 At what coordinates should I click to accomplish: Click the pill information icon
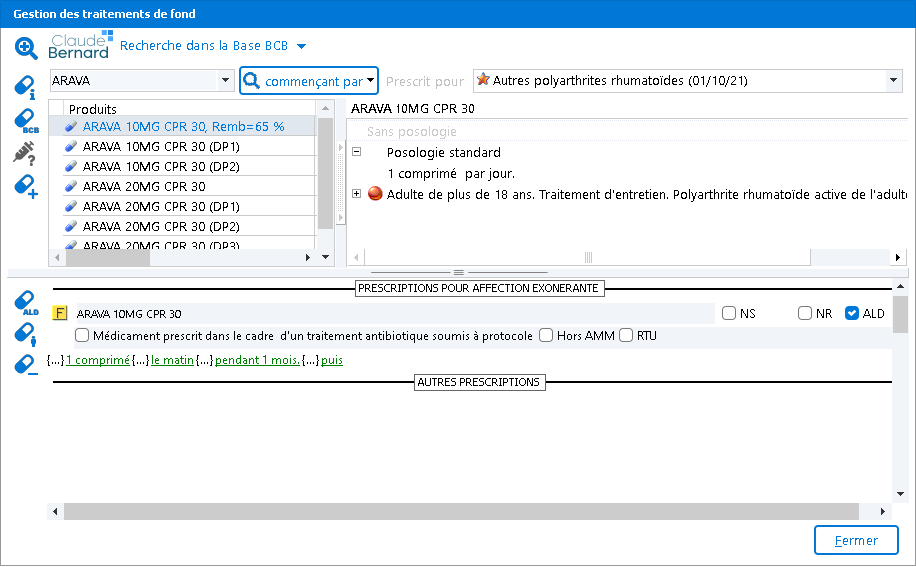point(26,88)
